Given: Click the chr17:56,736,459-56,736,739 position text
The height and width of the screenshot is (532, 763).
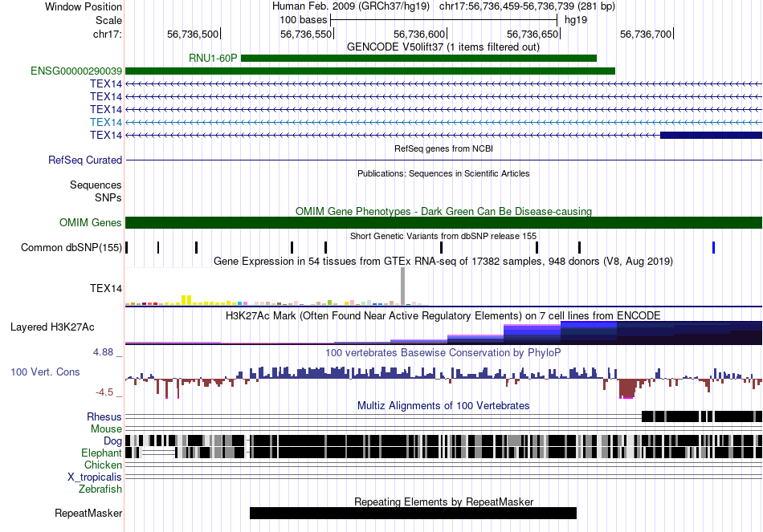Looking at the screenshot, I should (x=527, y=6).
